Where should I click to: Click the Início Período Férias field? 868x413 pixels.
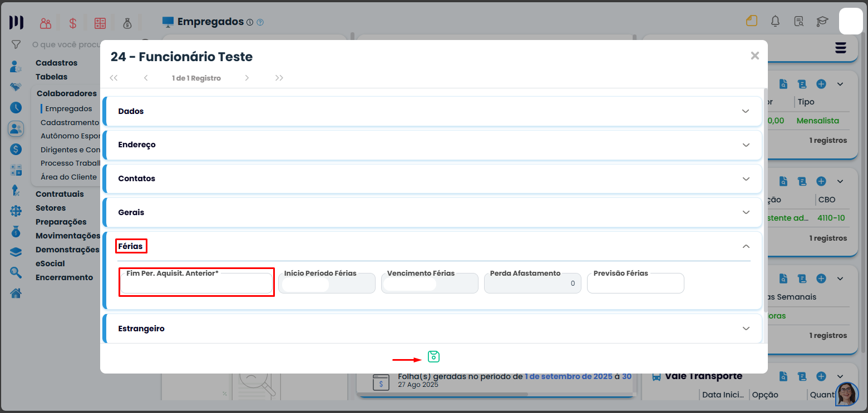coord(327,283)
